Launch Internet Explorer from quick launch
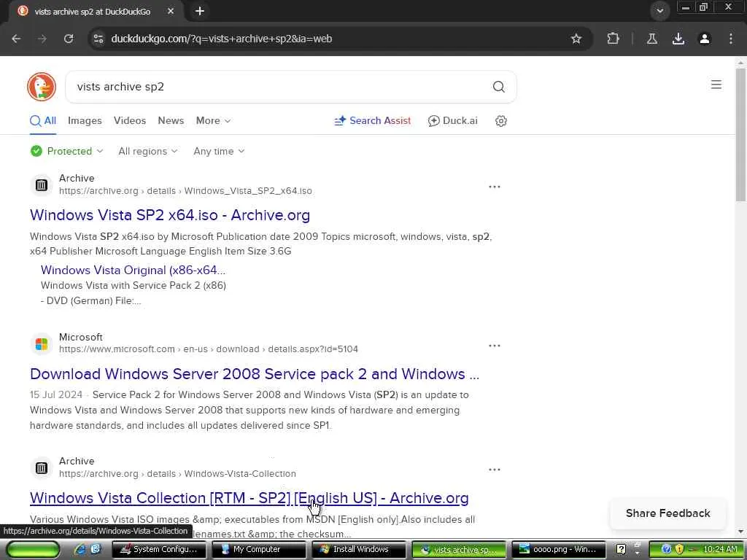 pos(80,549)
